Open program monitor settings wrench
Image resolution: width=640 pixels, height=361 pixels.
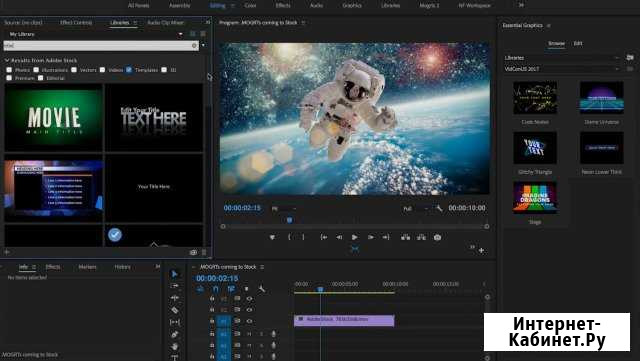pos(439,208)
